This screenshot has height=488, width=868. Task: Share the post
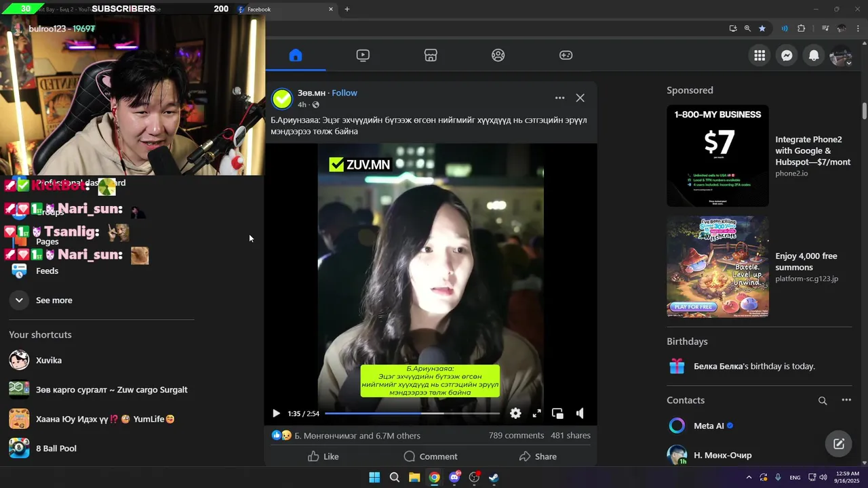click(x=538, y=457)
